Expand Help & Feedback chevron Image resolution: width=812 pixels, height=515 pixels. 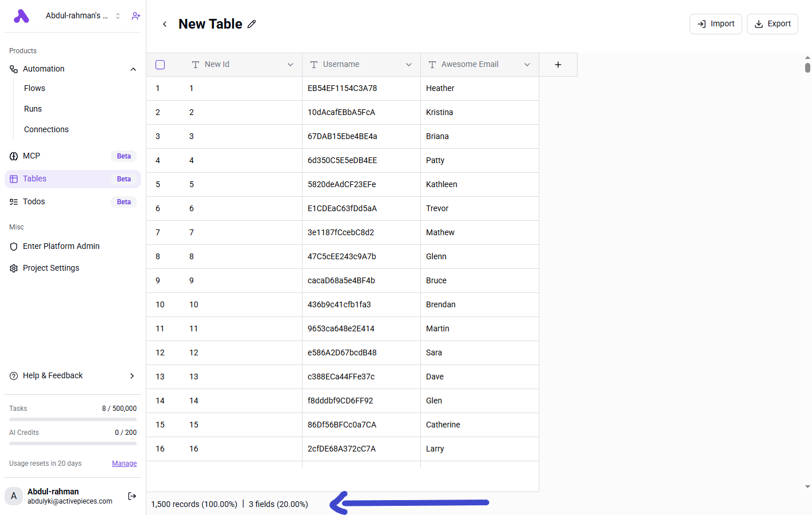click(x=132, y=376)
